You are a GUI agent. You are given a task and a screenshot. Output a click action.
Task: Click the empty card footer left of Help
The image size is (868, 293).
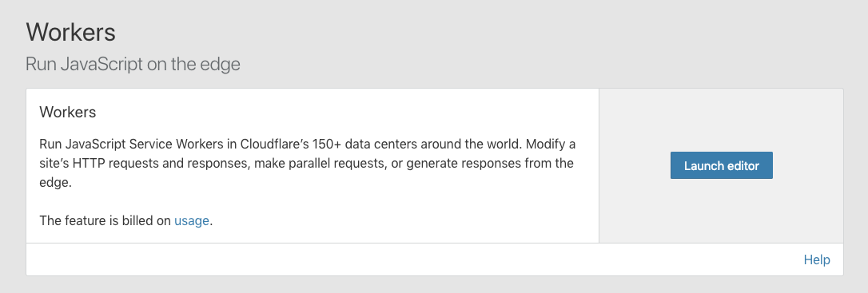coord(414,259)
